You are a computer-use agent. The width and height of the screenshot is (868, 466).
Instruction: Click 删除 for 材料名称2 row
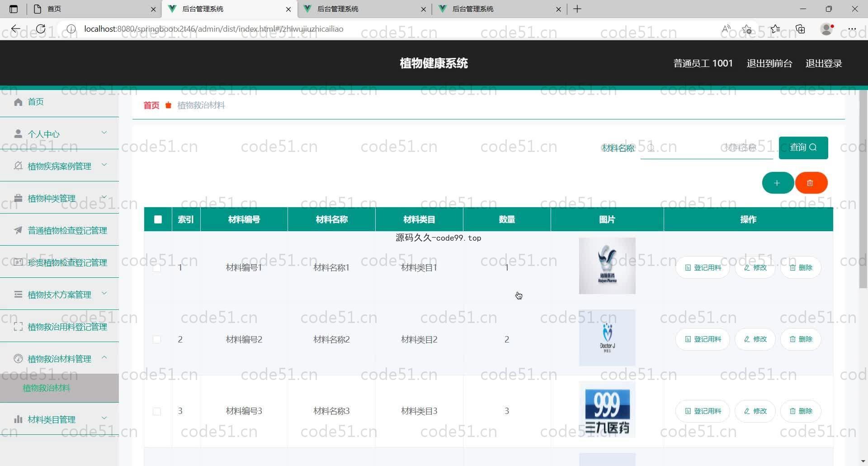(x=801, y=339)
